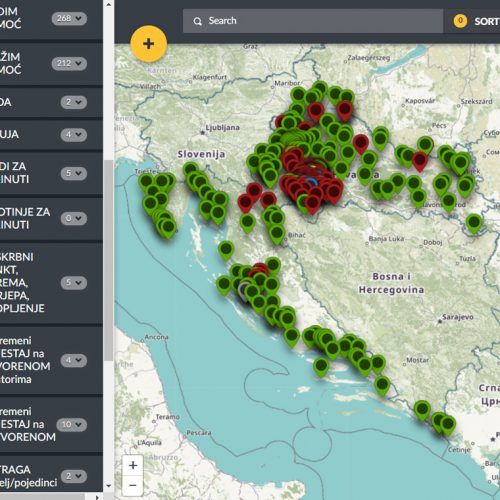Open the count 4 dropdown beside UJA
This screenshot has height=500, width=500.
[x=74, y=135]
